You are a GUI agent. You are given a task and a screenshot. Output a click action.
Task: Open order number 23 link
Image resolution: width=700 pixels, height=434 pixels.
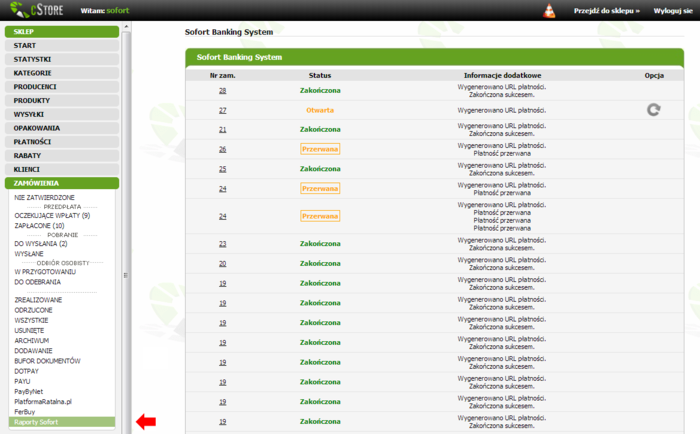pyautogui.click(x=222, y=244)
